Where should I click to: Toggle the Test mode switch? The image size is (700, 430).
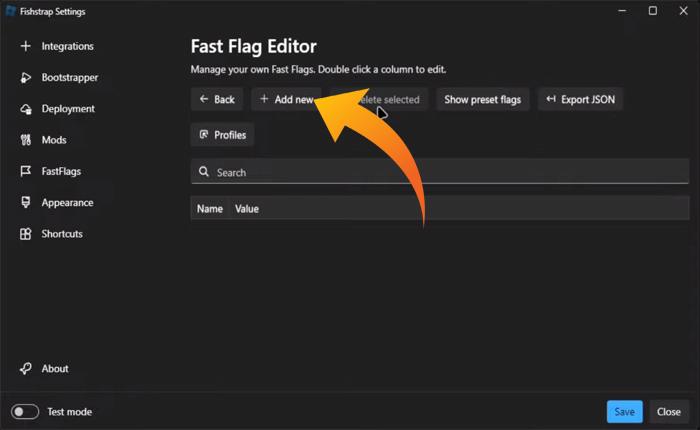pos(25,412)
